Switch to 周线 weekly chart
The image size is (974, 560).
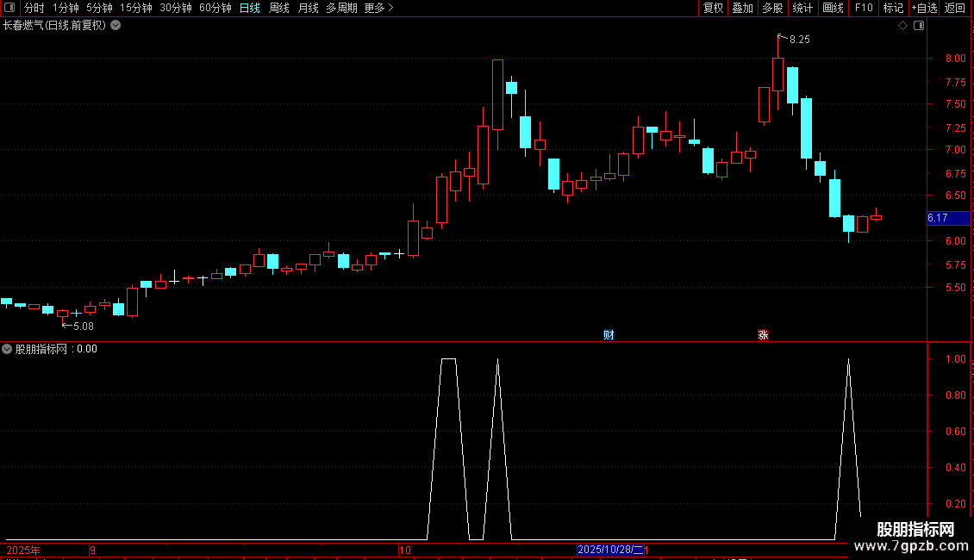coord(279,8)
